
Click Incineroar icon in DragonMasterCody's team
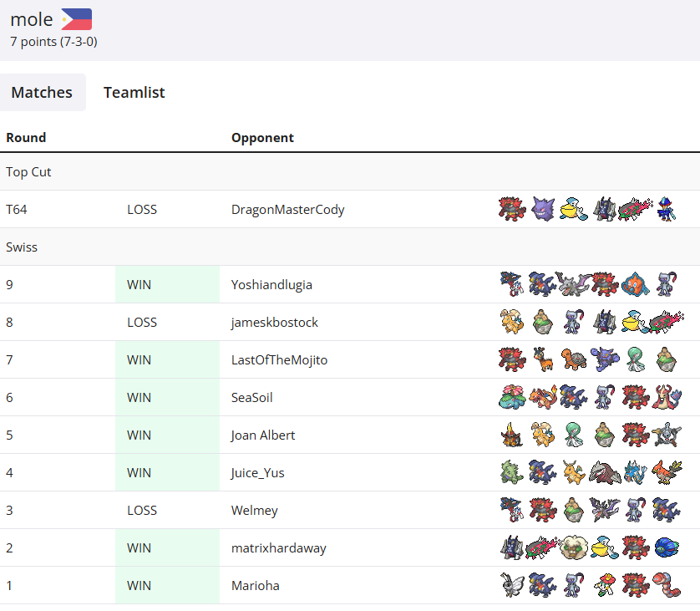tap(512, 209)
